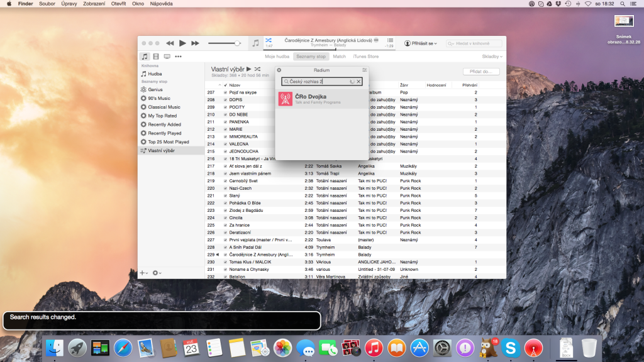This screenshot has width=644, height=362.
Task: Open iTunes from the Dock
Action: point(374,348)
